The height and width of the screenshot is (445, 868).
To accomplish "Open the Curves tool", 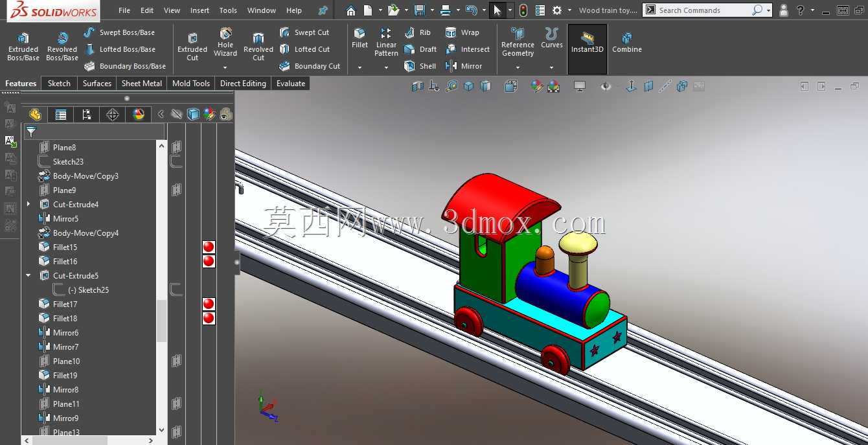I will point(551,39).
